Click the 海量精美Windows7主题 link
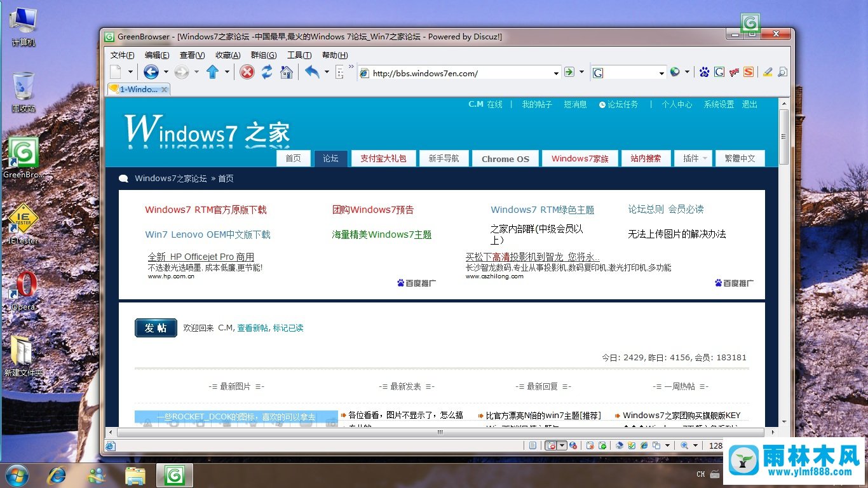The image size is (868, 488). 382,234
